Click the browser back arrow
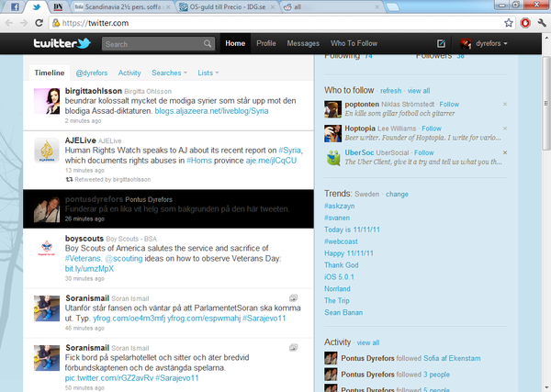The width and height of the screenshot is (551, 392). click(x=9, y=23)
